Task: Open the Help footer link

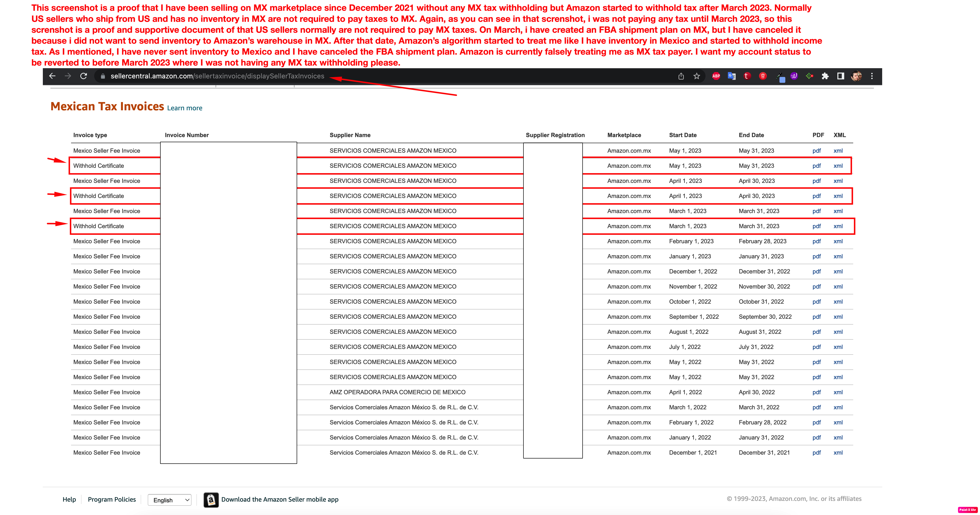Action: pyautogui.click(x=69, y=499)
